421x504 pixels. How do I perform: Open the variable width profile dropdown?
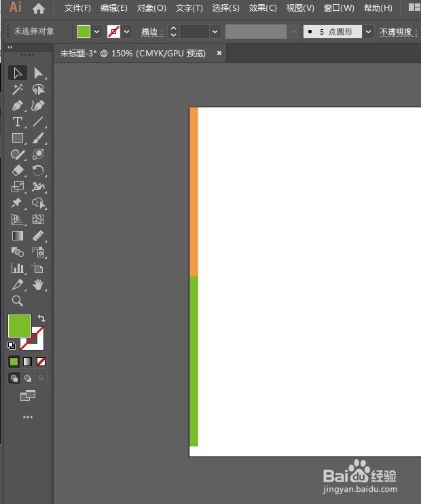(x=293, y=31)
